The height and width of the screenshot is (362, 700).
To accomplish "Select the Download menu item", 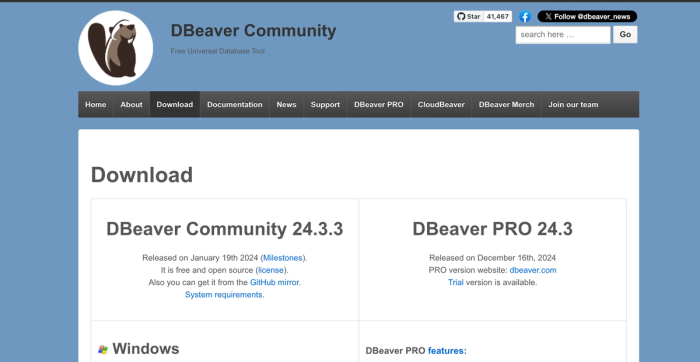I will pos(175,104).
